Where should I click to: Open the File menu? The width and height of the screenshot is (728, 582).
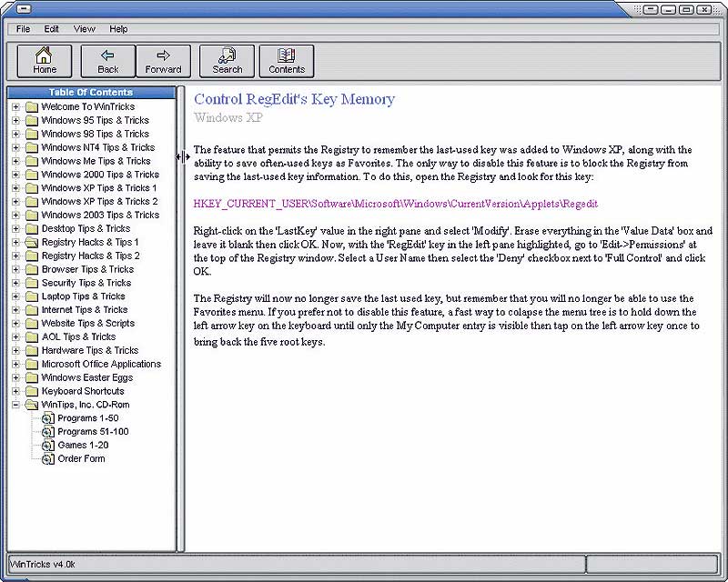[x=23, y=29]
